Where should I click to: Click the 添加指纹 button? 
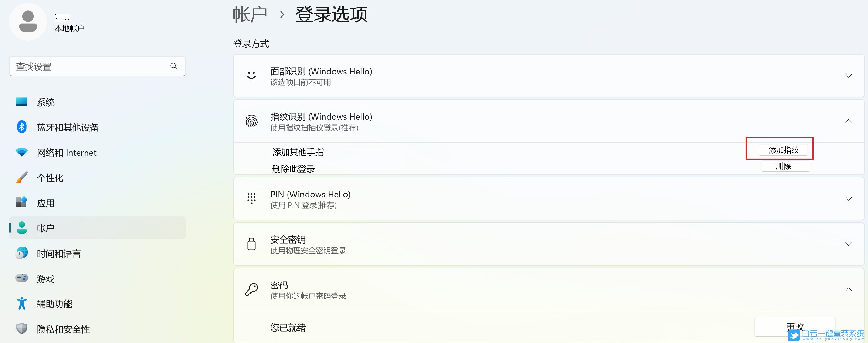783,149
